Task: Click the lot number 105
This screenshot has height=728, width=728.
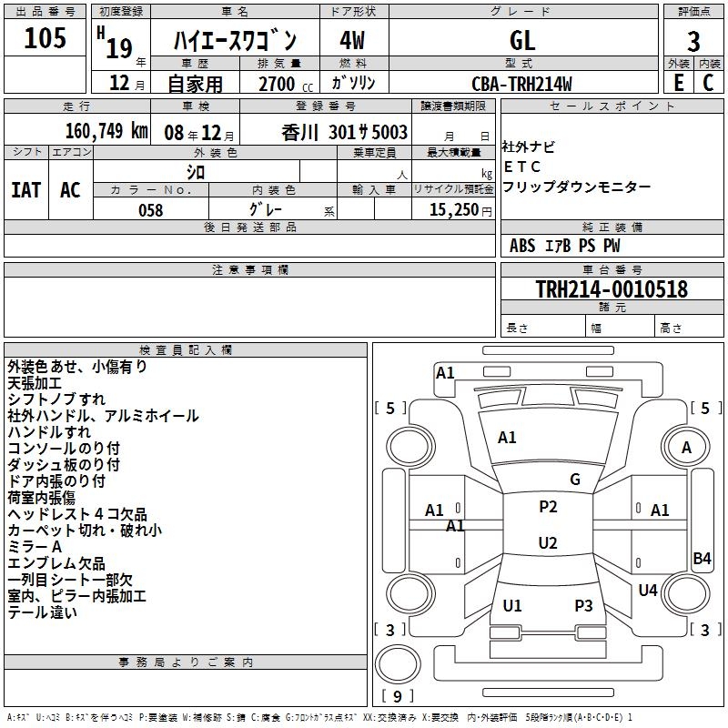Action: point(45,37)
